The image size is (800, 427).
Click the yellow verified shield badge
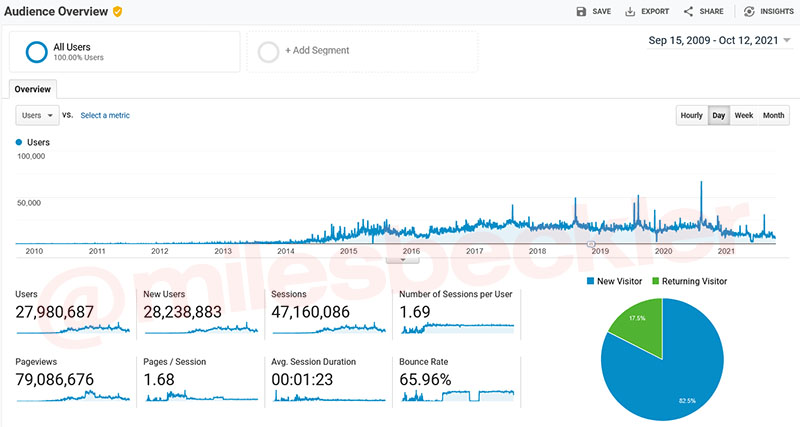pyautogui.click(x=118, y=11)
